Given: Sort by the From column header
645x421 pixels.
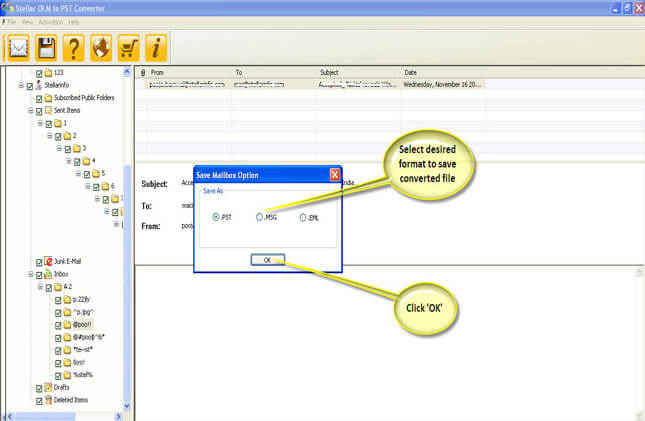Looking at the screenshot, I should click(157, 72).
